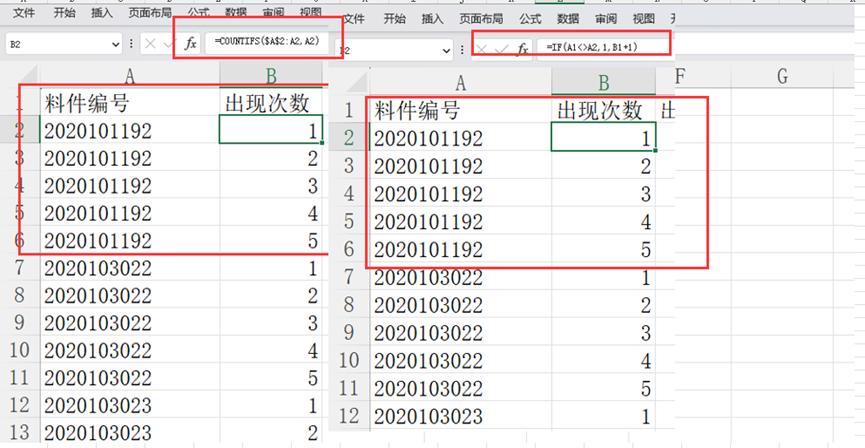Click cell A4 2020101192 in IF-formula window
865x448 pixels.
(x=461, y=194)
